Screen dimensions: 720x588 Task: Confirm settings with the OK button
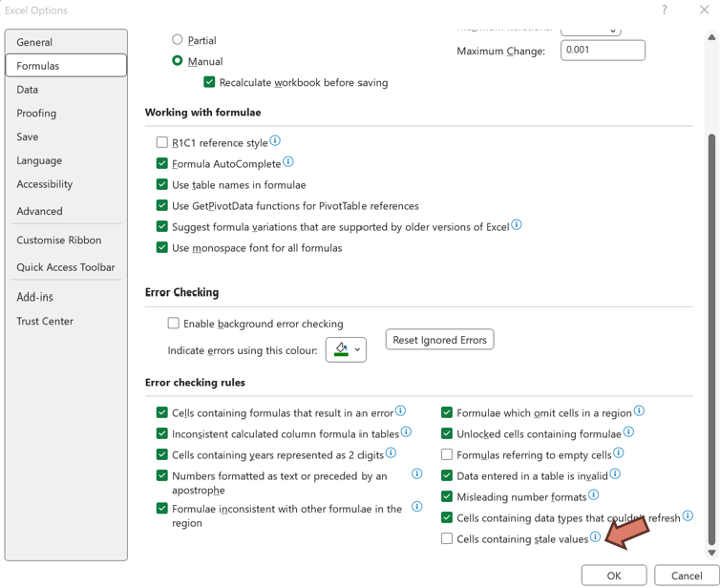pos(613,576)
